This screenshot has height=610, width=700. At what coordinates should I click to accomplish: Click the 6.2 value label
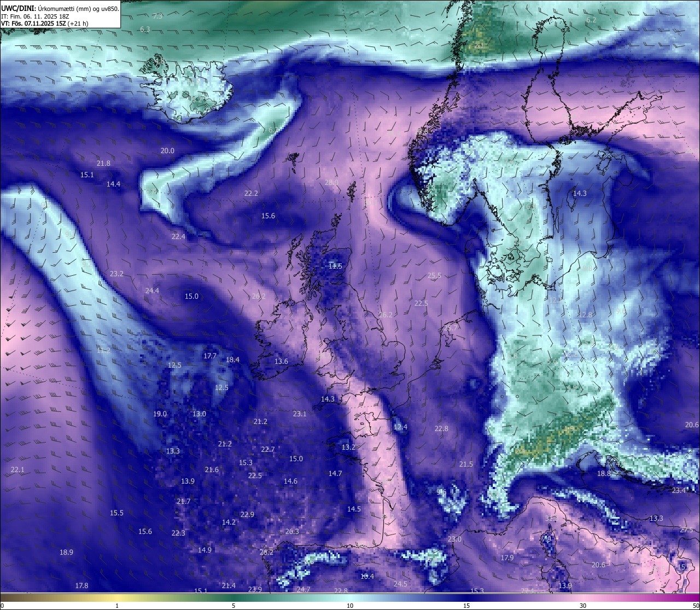(x=591, y=20)
